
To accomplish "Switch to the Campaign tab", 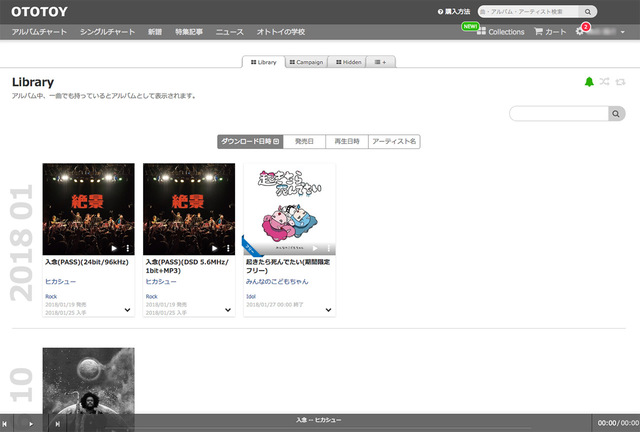I will 306,62.
